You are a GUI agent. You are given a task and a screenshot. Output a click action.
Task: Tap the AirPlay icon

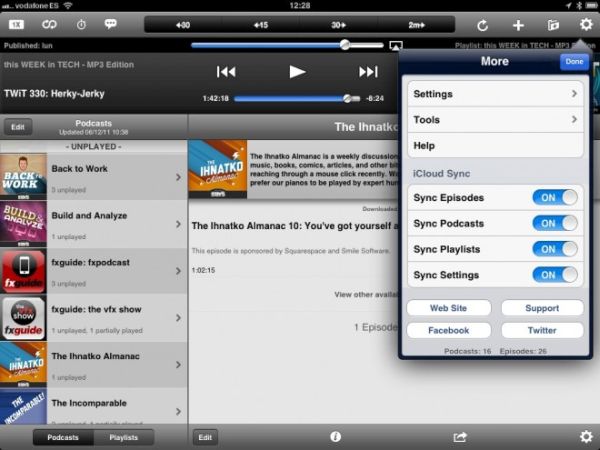(x=396, y=46)
